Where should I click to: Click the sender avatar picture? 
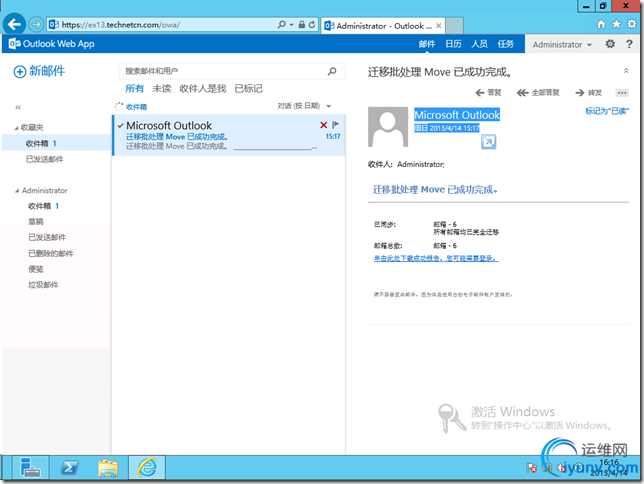pos(388,127)
